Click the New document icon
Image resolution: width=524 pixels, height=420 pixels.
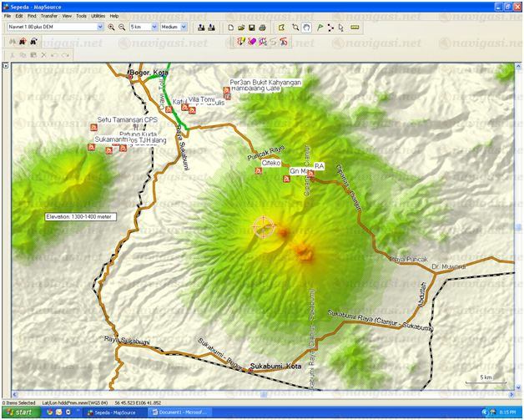pyautogui.click(x=229, y=27)
